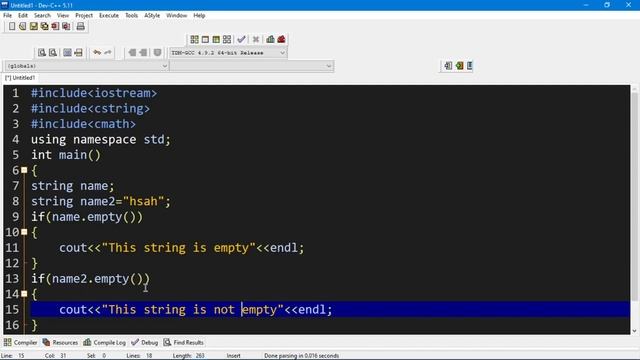Open the TDM-GCC 4.9.2 compiler set dropdown
This screenshot has height=360, width=640.
[228, 53]
